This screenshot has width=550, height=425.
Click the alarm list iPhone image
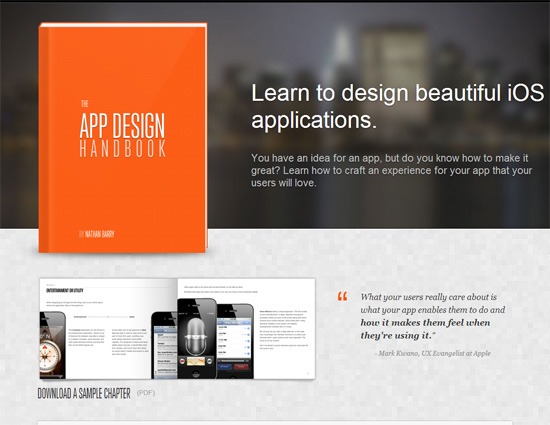click(x=235, y=342)
